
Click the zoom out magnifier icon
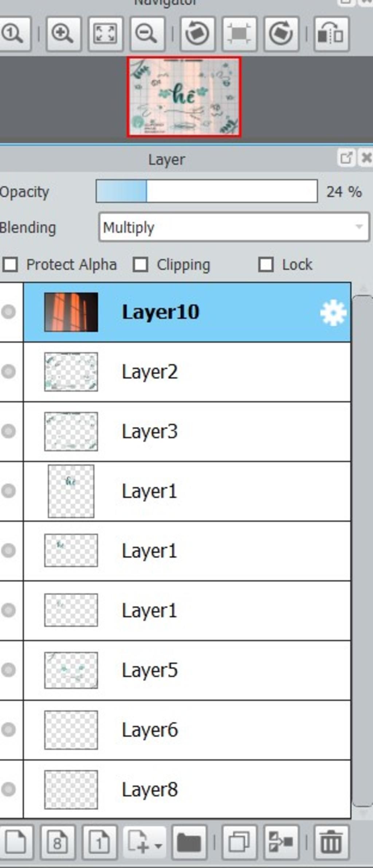[147, 34]
